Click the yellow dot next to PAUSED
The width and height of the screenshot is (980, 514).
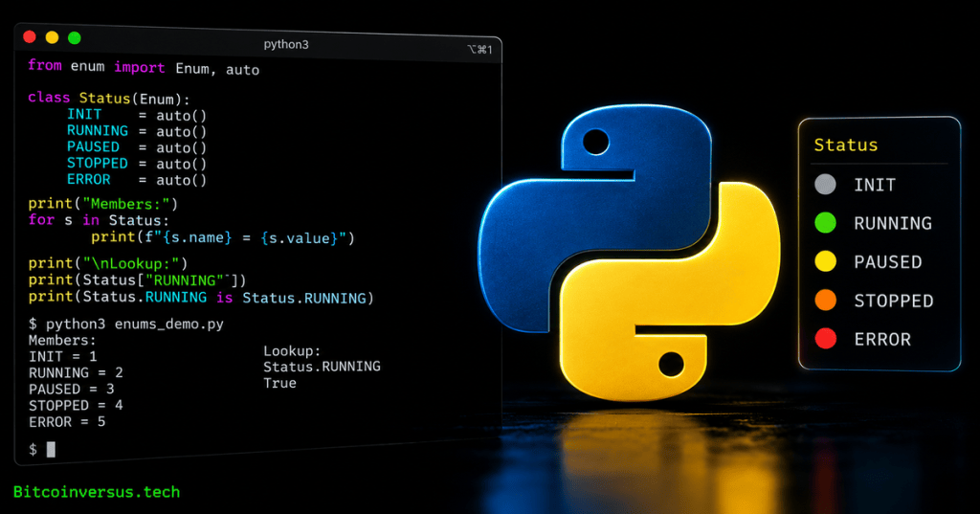[x=826, y=261]
